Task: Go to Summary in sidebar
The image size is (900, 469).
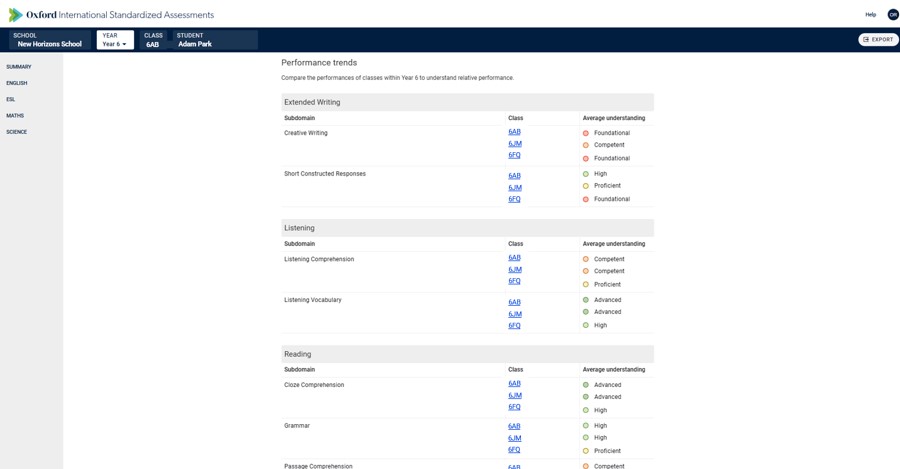Action: pos(19,67)
